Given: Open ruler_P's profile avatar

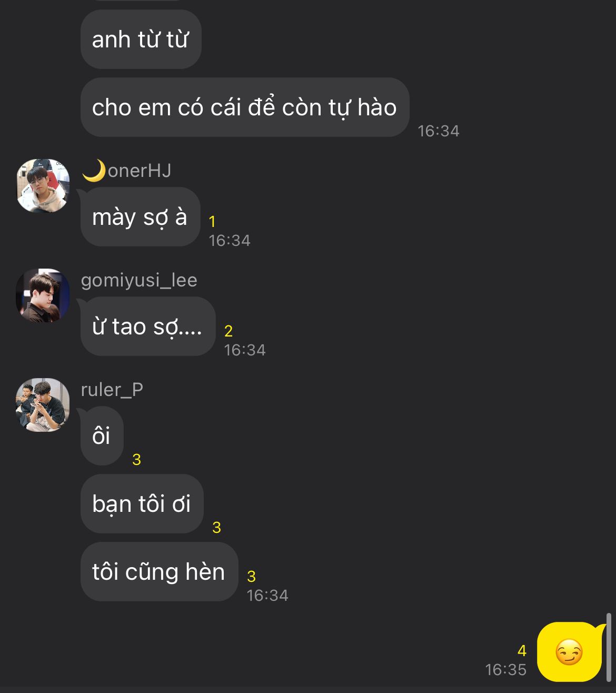Looking at the screenshot, I should click(x=43, y=405).
